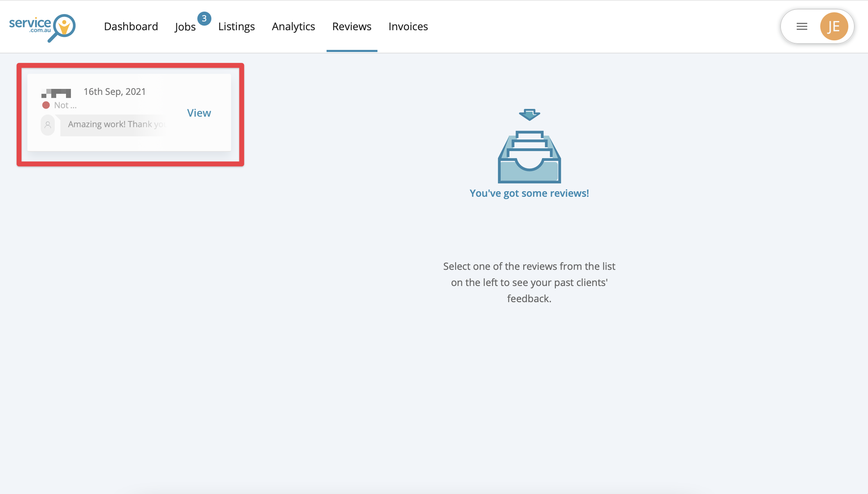The width and height of the screenshot is (868, 494).
Task: Click the inbox tray illustration
Action: pos(529,157)
